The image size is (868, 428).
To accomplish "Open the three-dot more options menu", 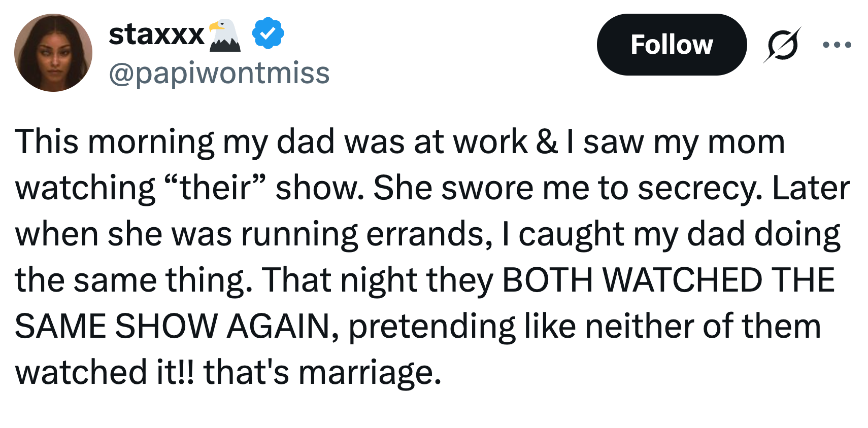I will [x=837, y=45].
